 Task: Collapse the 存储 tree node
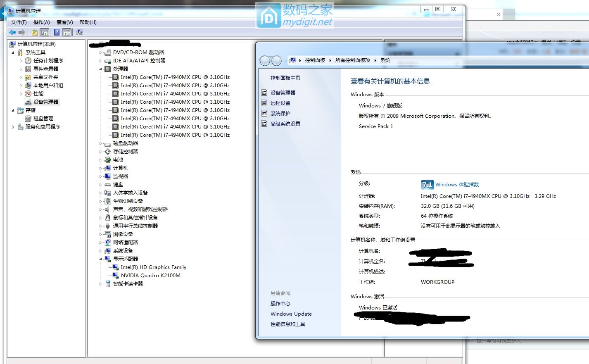(13, 110)
